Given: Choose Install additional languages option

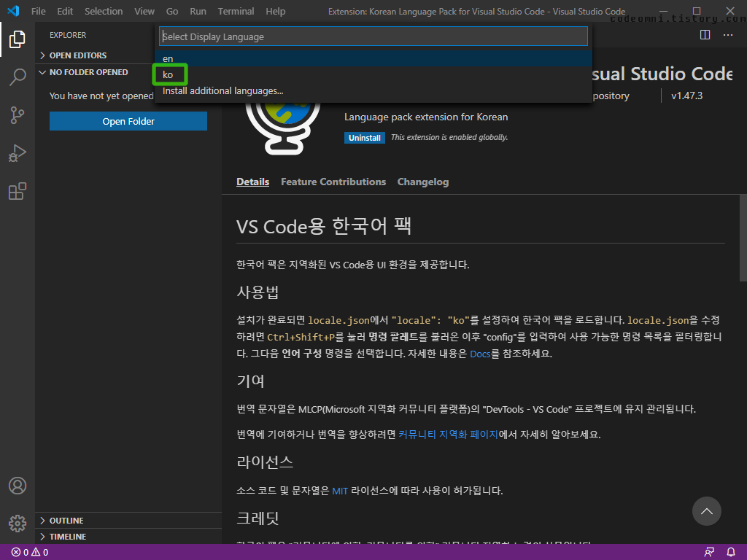Looking at the screenshot, I should 373,91.
